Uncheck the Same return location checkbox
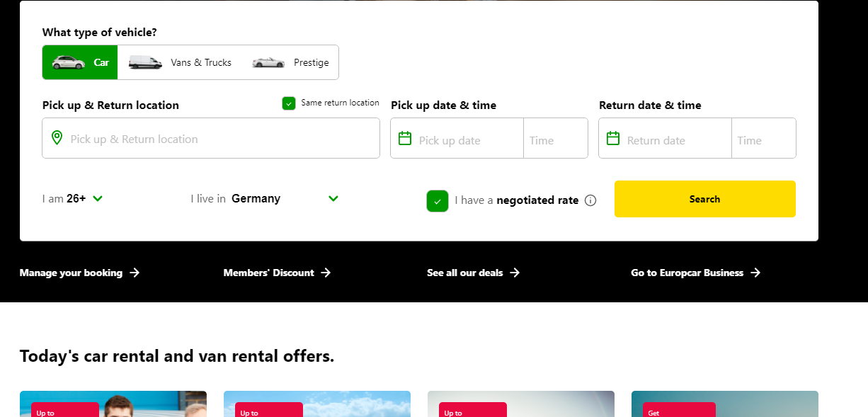The image size is (868, 417). pos(289,103)
